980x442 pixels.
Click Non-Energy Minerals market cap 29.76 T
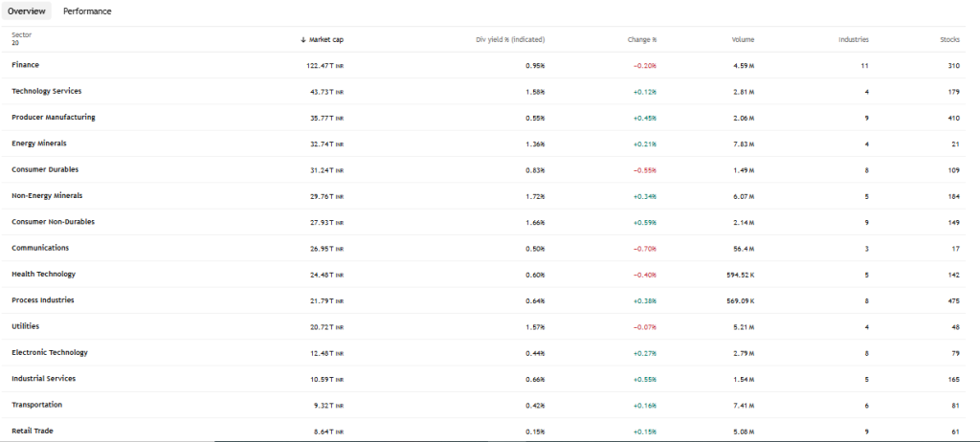click(x=326, y=196)
